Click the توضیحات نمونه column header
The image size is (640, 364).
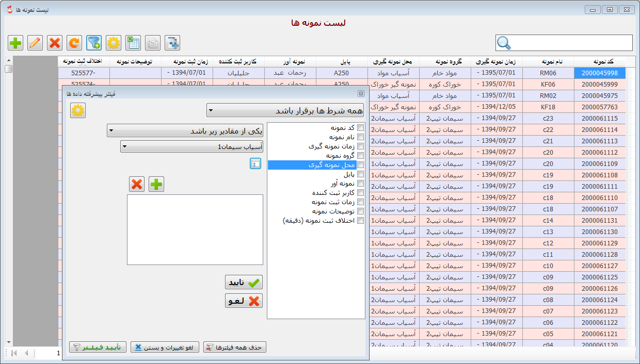point(135,62)
